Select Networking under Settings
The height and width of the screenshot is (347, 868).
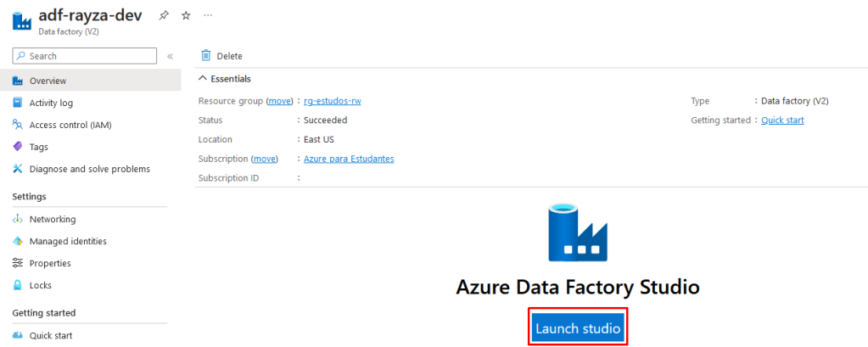(x=53, y=219)
